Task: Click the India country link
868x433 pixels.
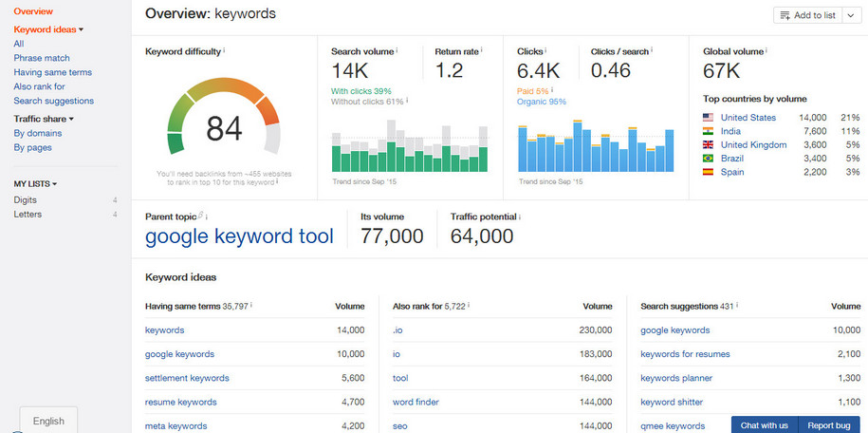Action: 730,131
